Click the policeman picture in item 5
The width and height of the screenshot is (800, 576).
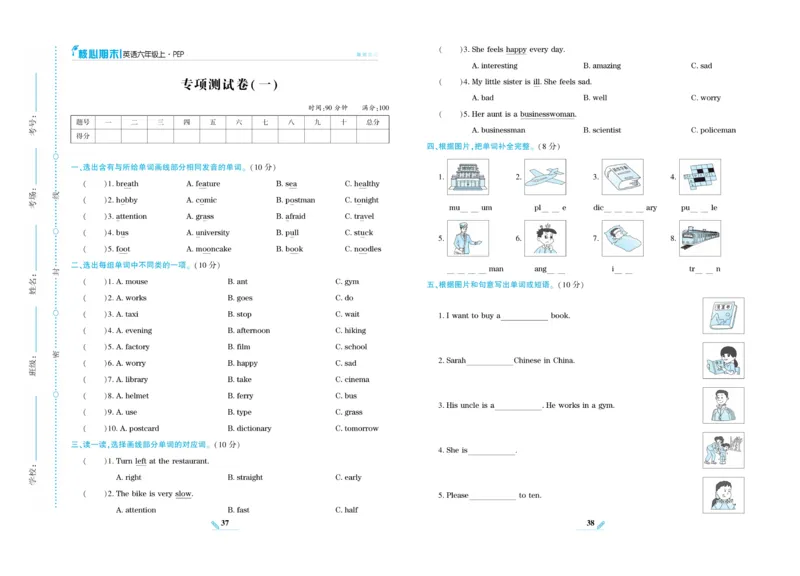click(466, 235)
